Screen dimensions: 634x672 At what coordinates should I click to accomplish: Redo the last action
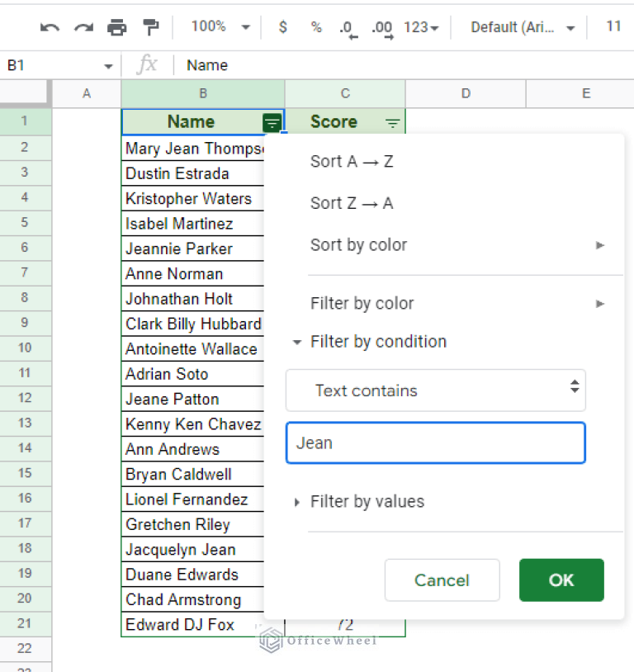83,26
